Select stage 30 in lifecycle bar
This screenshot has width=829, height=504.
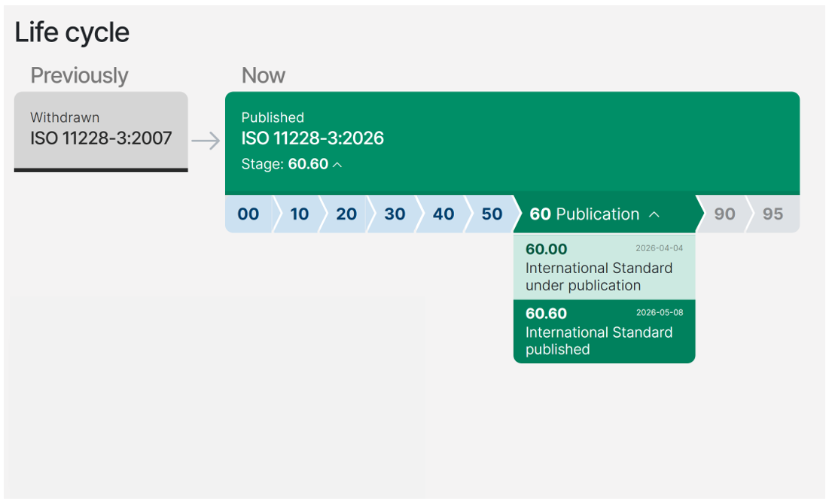395,214
